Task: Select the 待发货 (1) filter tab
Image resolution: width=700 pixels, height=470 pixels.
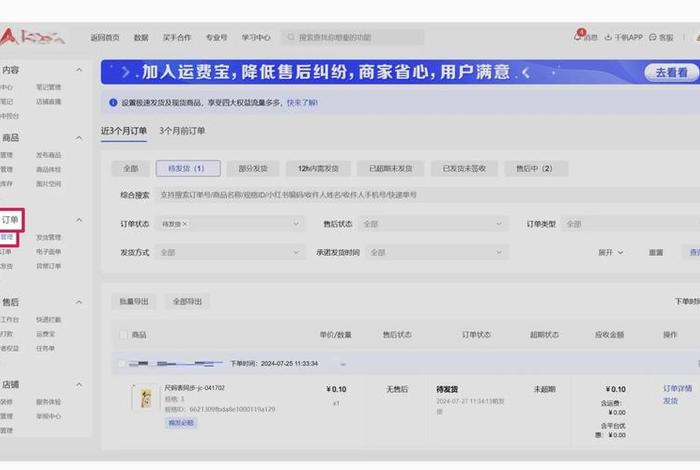Action: (188, 169)
